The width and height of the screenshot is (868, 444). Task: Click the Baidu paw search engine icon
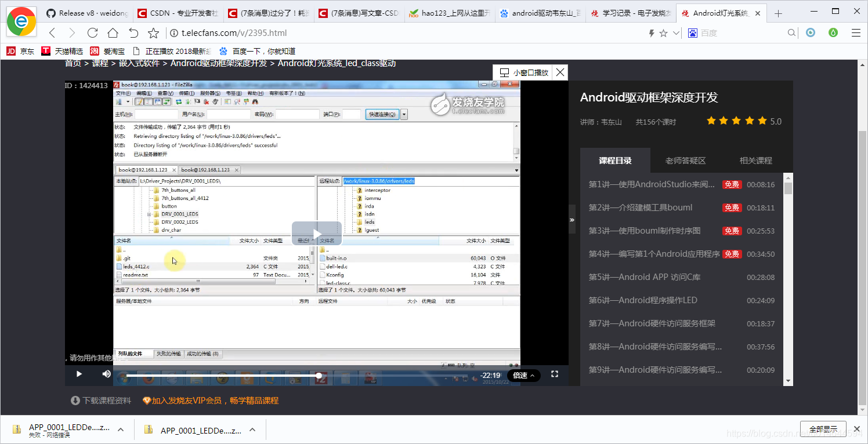tap(692, 34)
